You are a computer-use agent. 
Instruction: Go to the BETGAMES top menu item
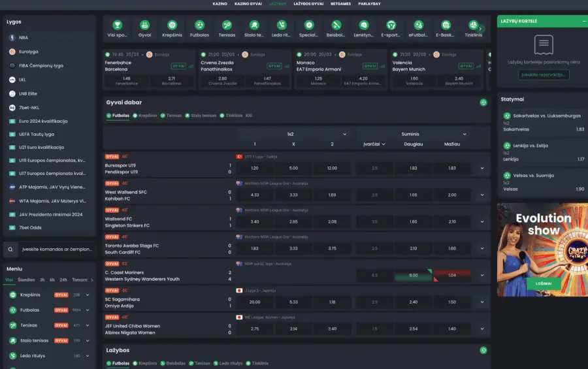point(341,4)
